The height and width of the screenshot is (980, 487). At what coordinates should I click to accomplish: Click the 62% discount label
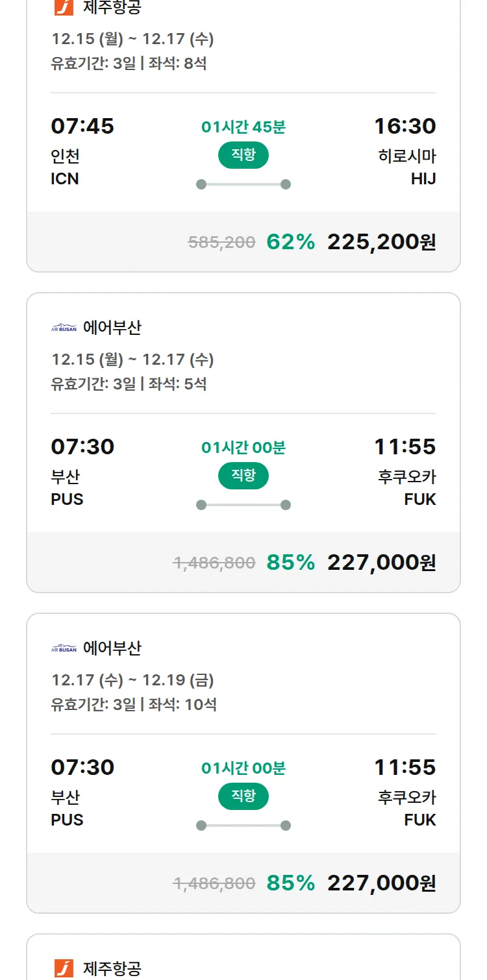[290, 242]
